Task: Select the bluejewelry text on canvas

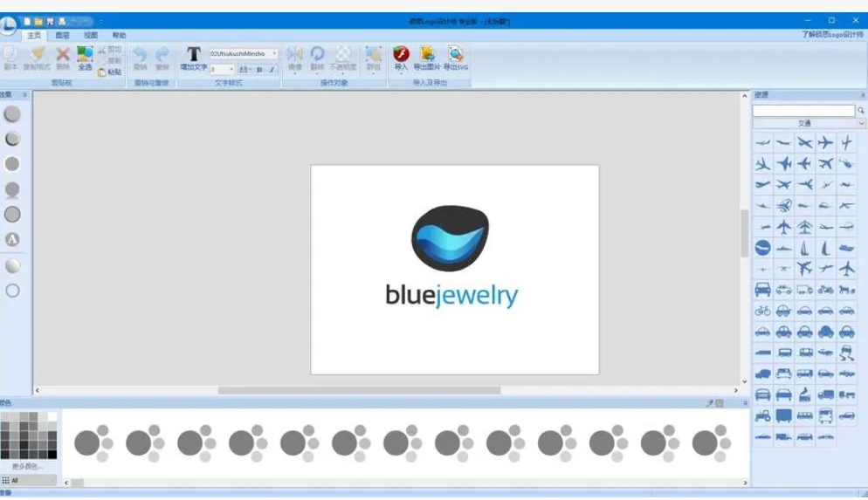Action: (451, 295)
